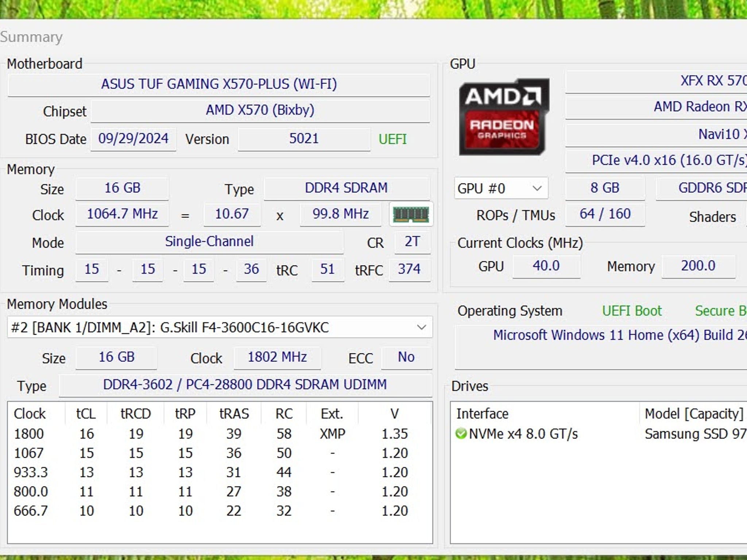Click the tCL column header
This screenshot has height=560, width=747.
tap(86, 414)
